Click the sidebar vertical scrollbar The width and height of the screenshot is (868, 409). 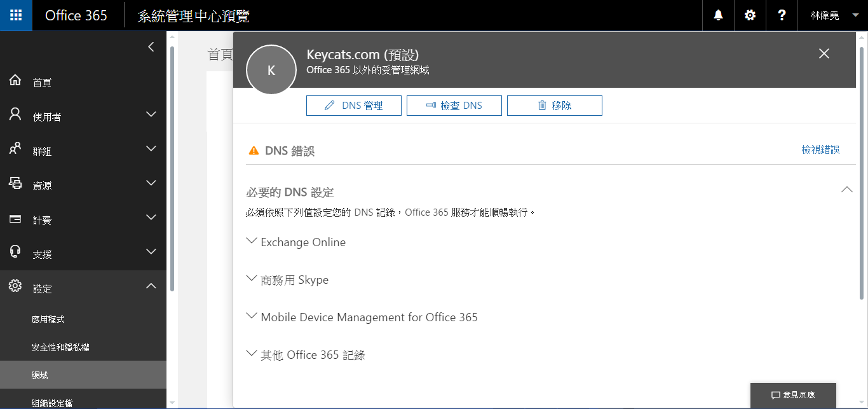[172, 169]
